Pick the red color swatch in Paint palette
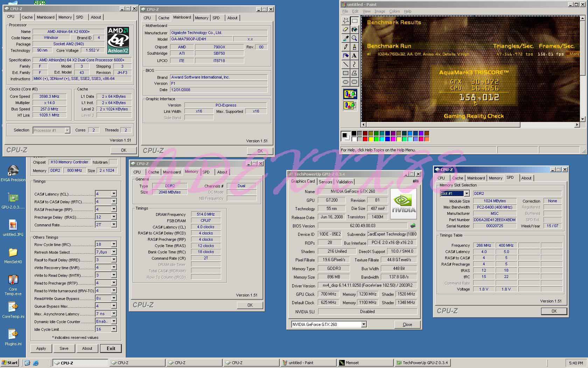 coord(365,139)
